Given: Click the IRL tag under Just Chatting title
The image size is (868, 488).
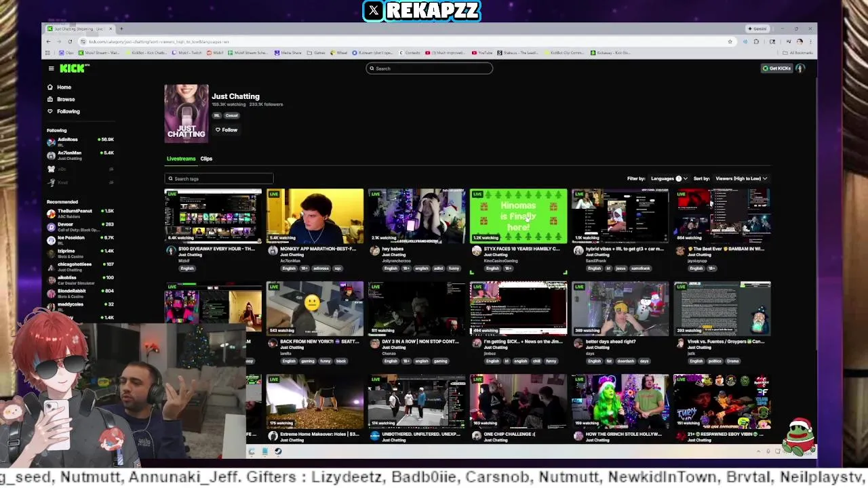Looking at the screenshot, I should (217, 115).
